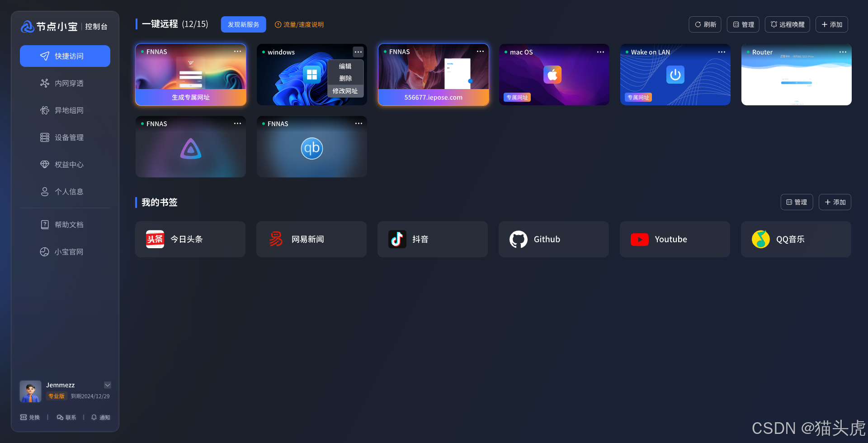Open Github bookmark icon
Screen dimensions: 868x443
(x=519, y=239)
